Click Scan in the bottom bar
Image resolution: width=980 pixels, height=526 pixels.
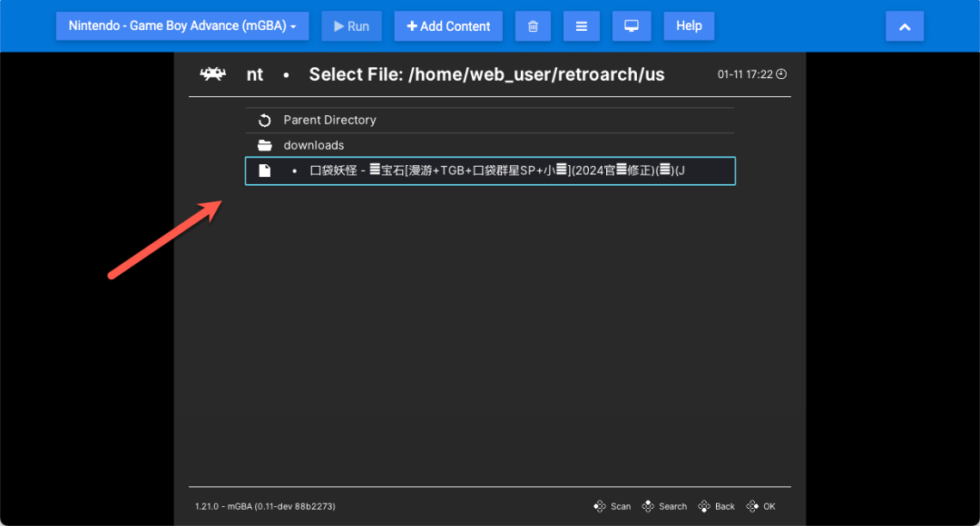tap(613, 506)
